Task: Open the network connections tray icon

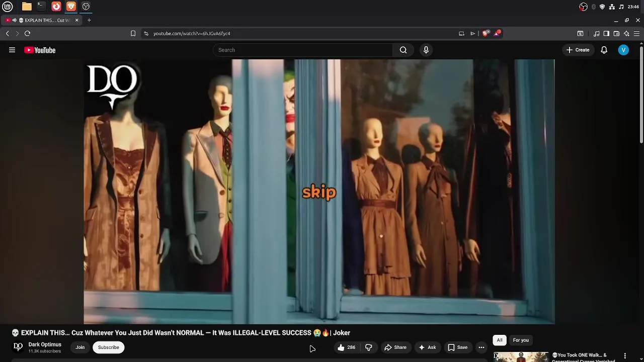Action: (x=612, y=7)
